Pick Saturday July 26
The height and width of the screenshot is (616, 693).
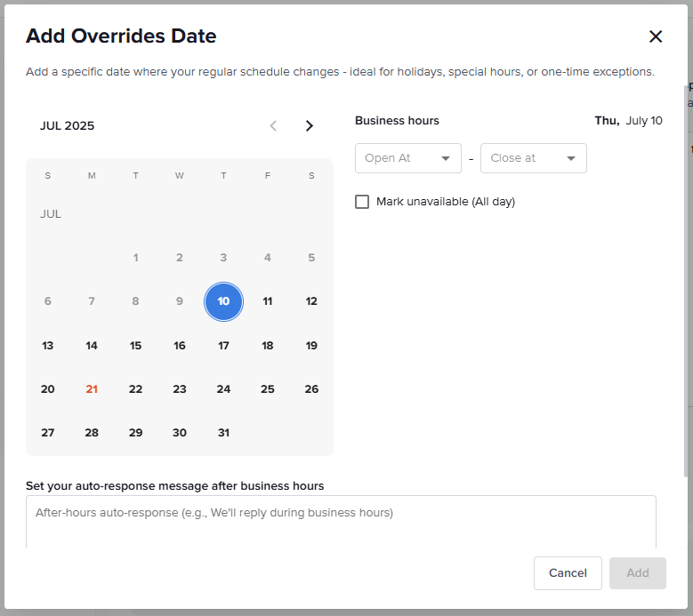point(311,389)
